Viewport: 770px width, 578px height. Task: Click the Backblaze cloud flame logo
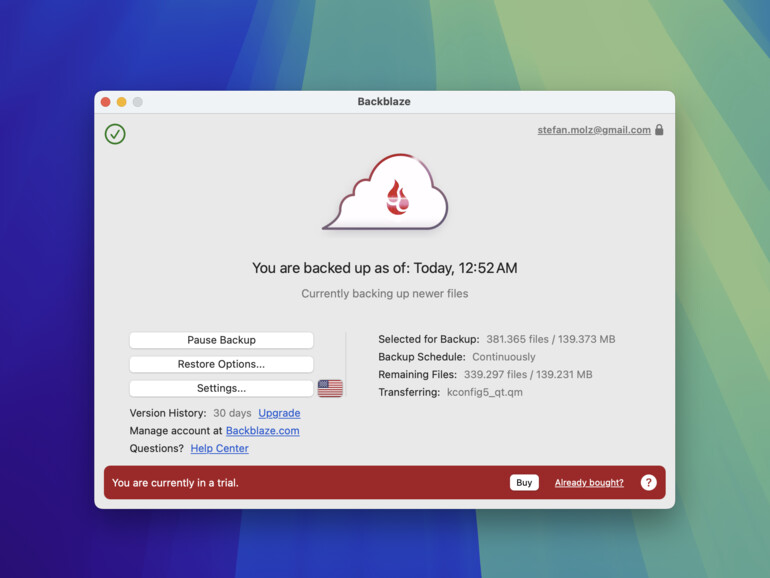tap(385, 192)
